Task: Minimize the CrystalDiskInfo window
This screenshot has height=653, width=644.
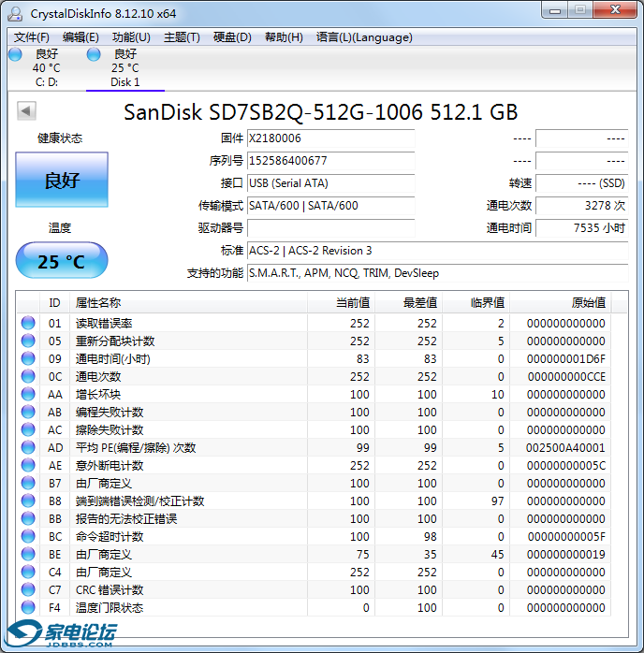Action: click(555, 9)
